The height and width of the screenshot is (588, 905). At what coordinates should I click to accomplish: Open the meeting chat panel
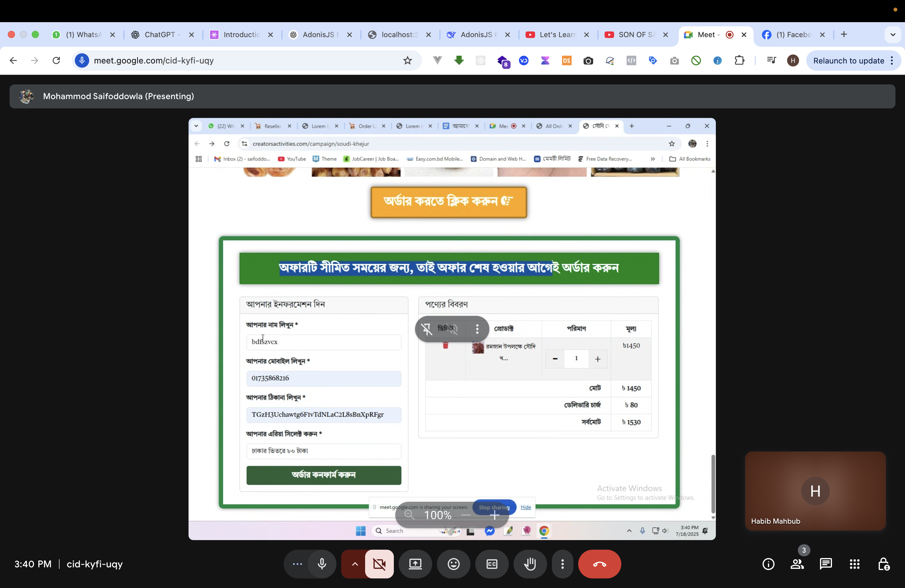[x=825, y=564]
